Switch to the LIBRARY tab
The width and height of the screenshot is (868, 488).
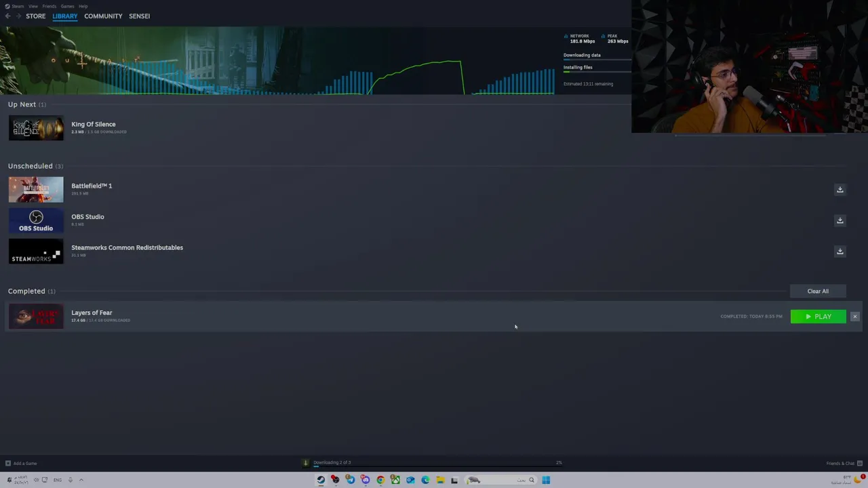point(65,16)
